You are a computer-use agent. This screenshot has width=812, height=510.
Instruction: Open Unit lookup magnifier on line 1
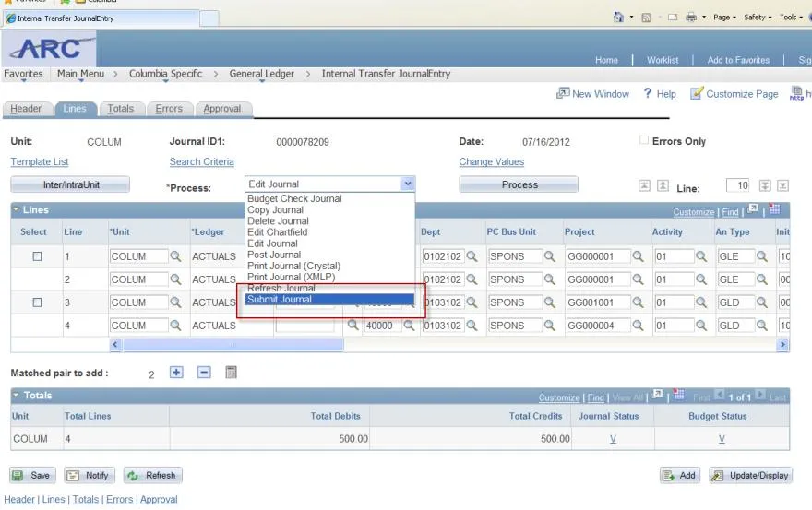175,256
